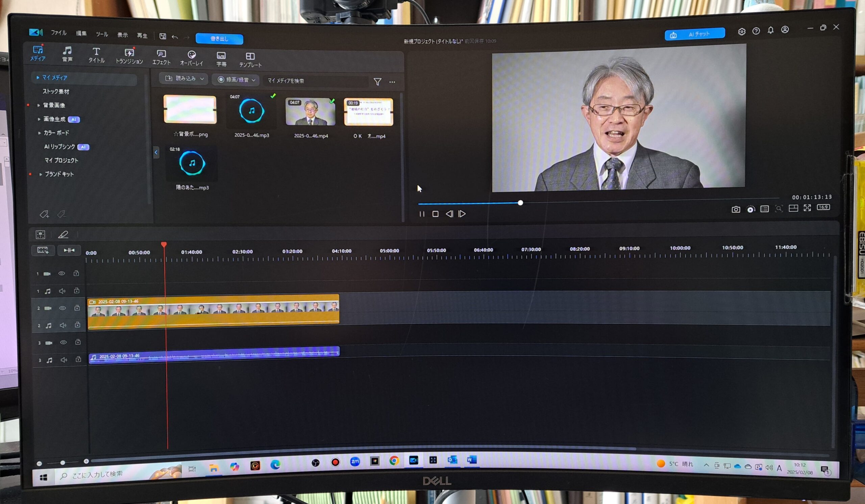865x504 pixels.
Task: Select the 2025-0...46.mp4 video thumbnail
Action: coord(310,111)
